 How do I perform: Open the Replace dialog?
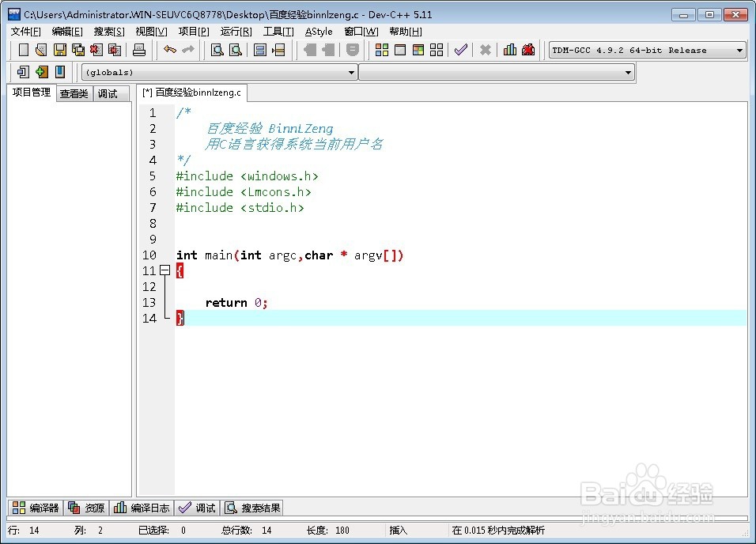[236, 50]
